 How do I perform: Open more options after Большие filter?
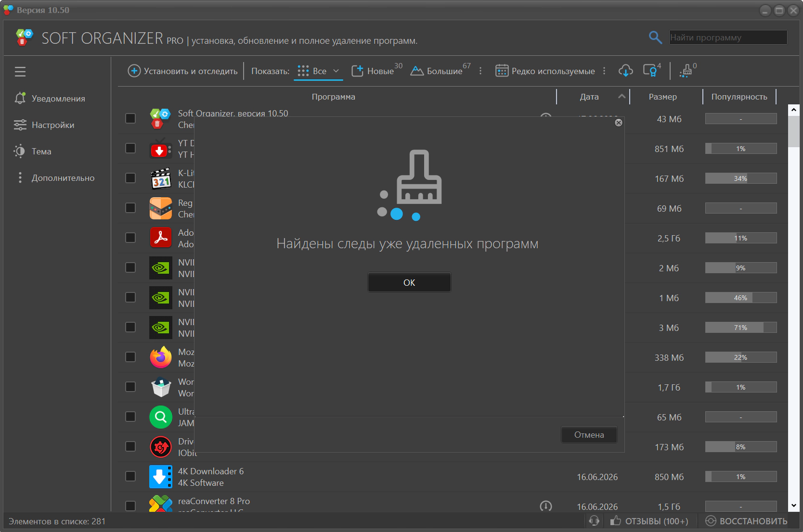(480, 71)
